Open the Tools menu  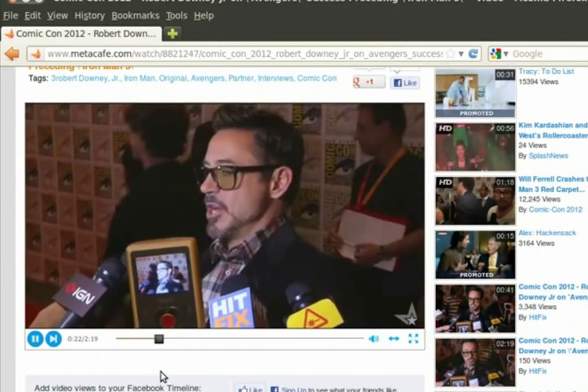(x=176, y=16)
